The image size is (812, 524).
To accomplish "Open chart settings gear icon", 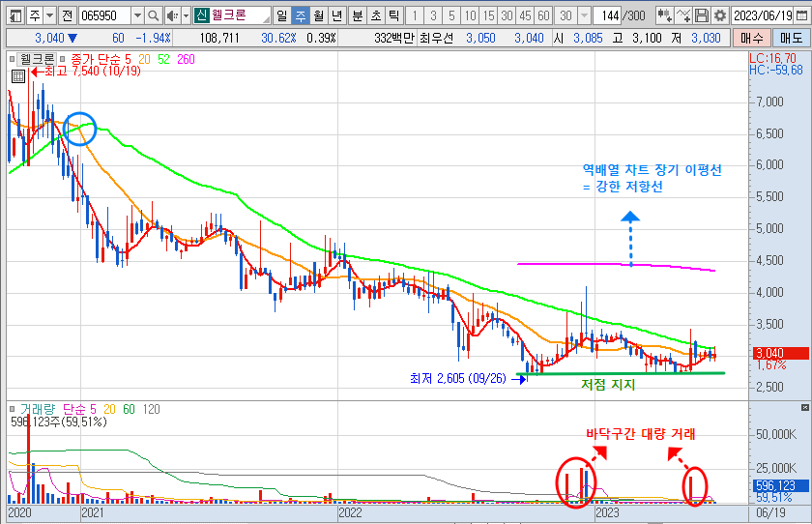I will [x=720, y=15].
